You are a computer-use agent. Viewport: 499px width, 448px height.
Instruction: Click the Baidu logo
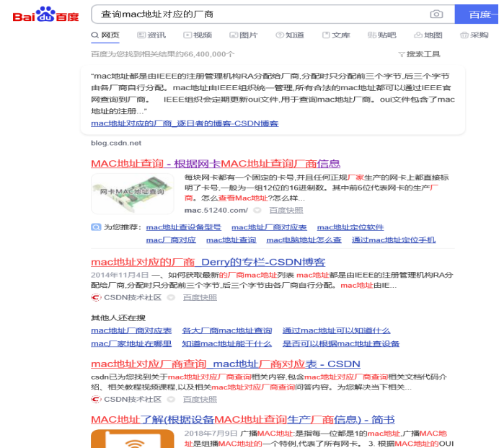45,14
